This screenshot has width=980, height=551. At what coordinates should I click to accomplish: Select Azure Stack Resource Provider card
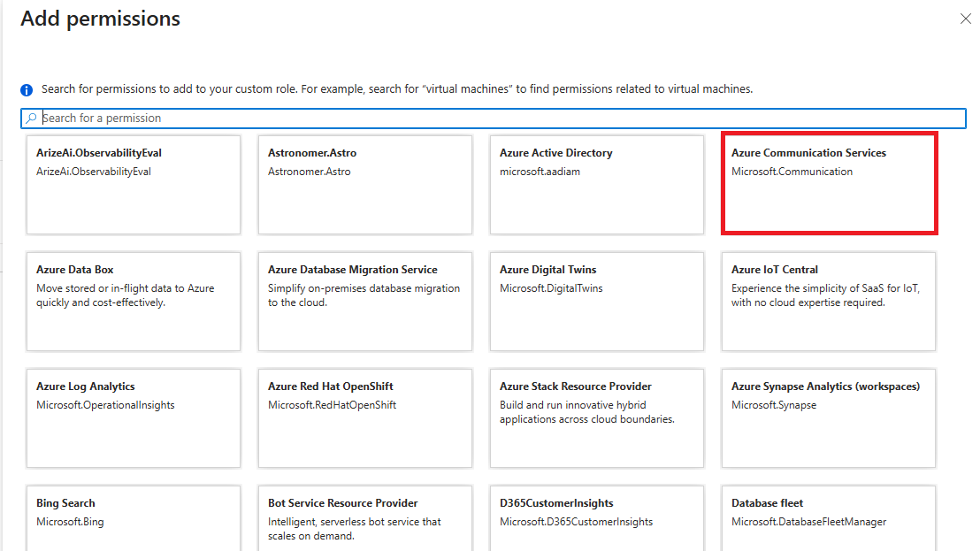coord(597,417)
